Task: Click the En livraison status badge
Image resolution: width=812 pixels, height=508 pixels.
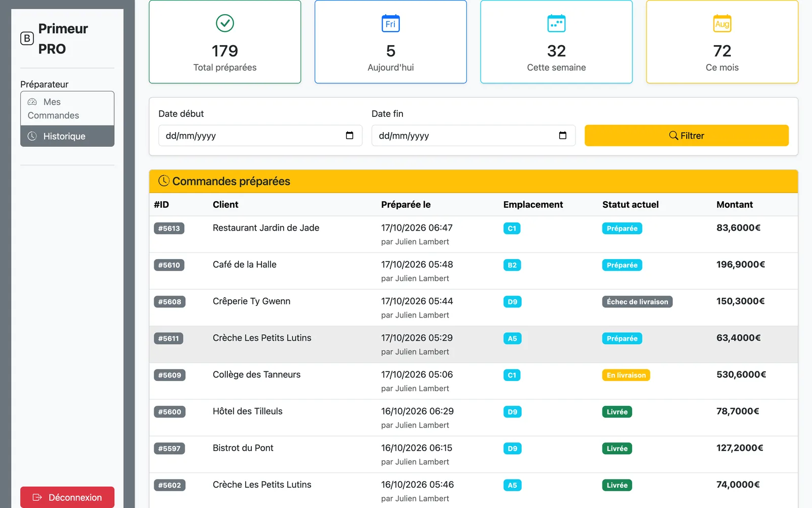Action: pos(626,375)
